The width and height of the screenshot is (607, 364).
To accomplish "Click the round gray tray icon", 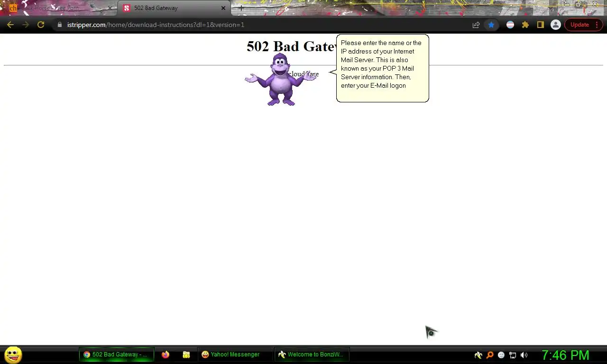I will coord(501,355).
